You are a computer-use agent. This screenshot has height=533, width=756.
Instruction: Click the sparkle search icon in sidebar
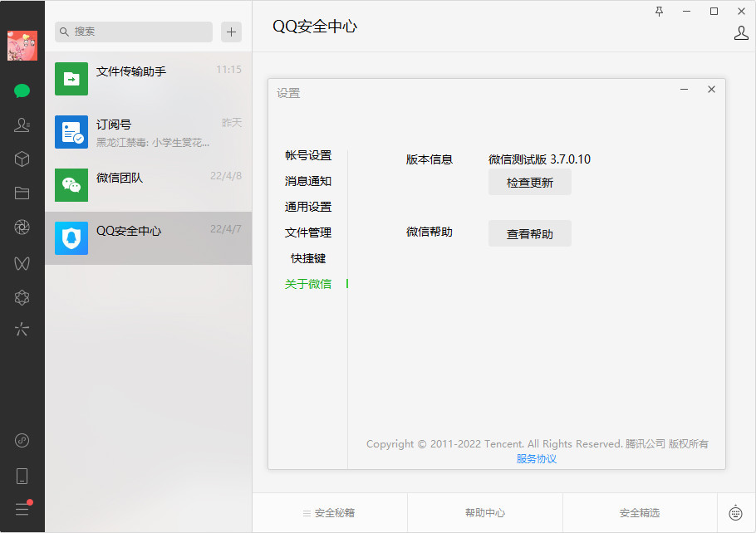[x=22, y=330]
